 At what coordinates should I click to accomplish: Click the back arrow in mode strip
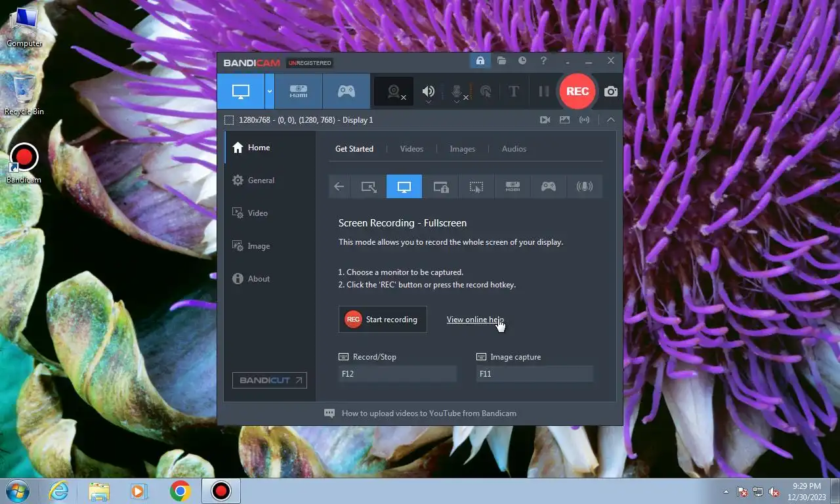(339, 187)
